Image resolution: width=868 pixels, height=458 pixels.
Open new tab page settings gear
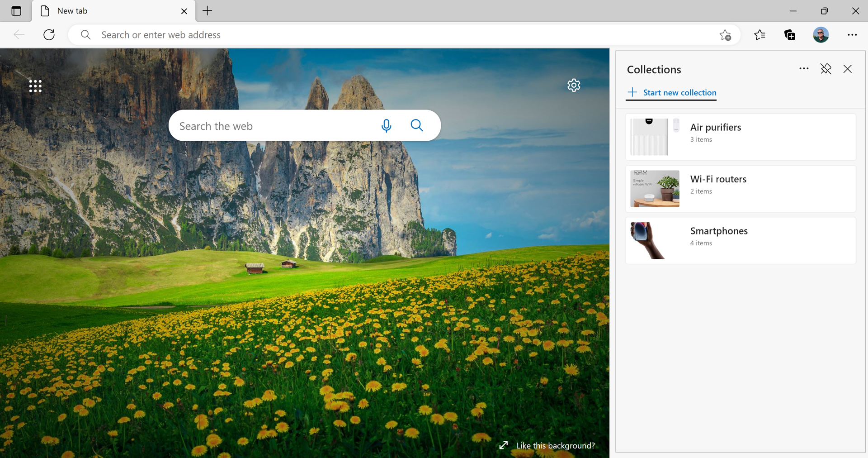574,85
